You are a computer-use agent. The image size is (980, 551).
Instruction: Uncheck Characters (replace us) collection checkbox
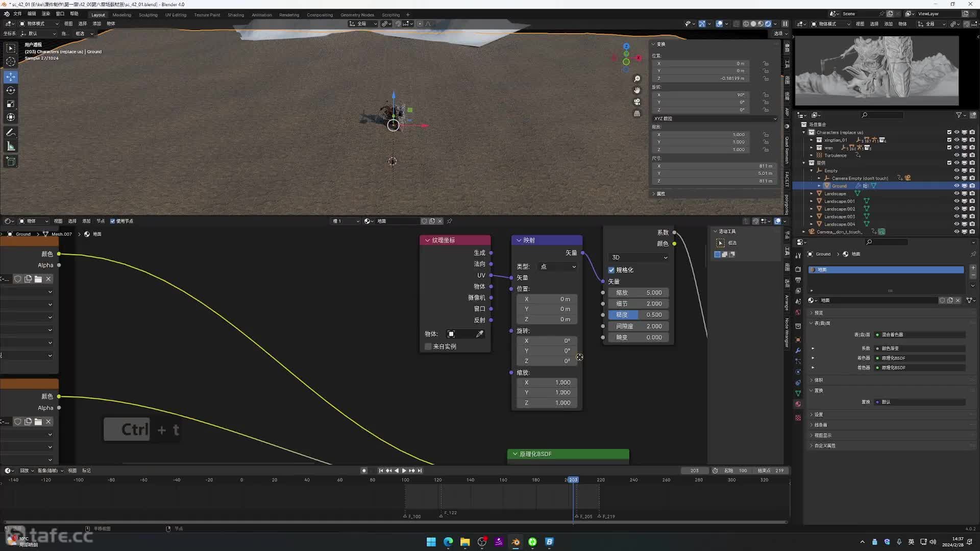pos(949,133)
